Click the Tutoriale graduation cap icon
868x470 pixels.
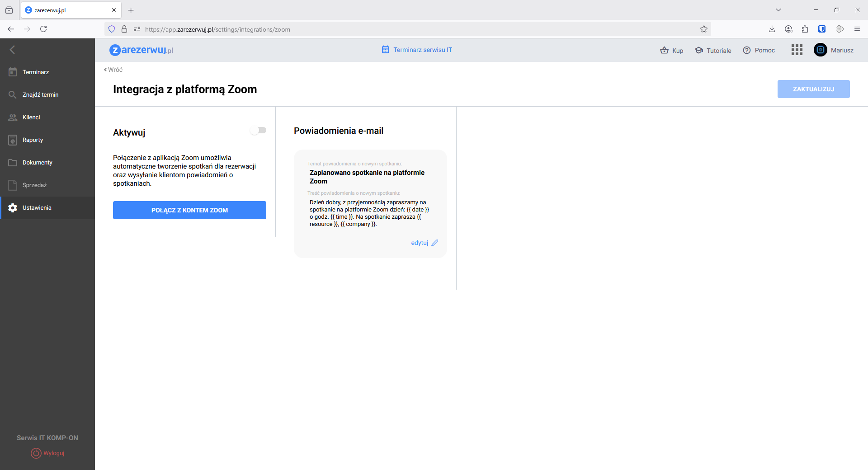pos(699,50)
